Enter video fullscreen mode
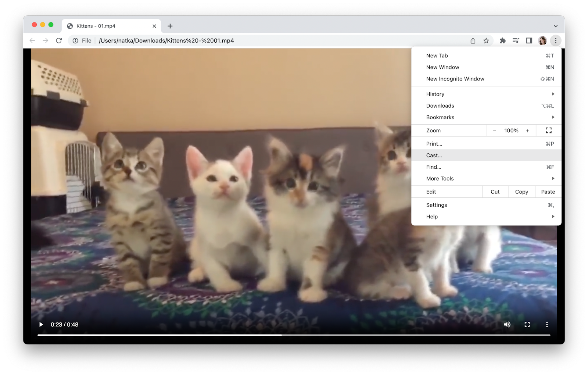Image resolution: width=588 pixels, height=375 pixels. pos(527,324)
